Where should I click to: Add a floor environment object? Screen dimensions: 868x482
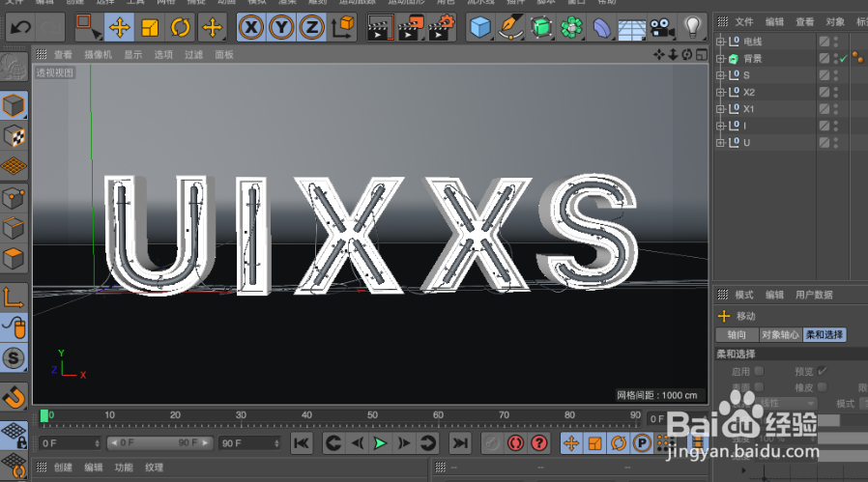(x=631, y=29)
